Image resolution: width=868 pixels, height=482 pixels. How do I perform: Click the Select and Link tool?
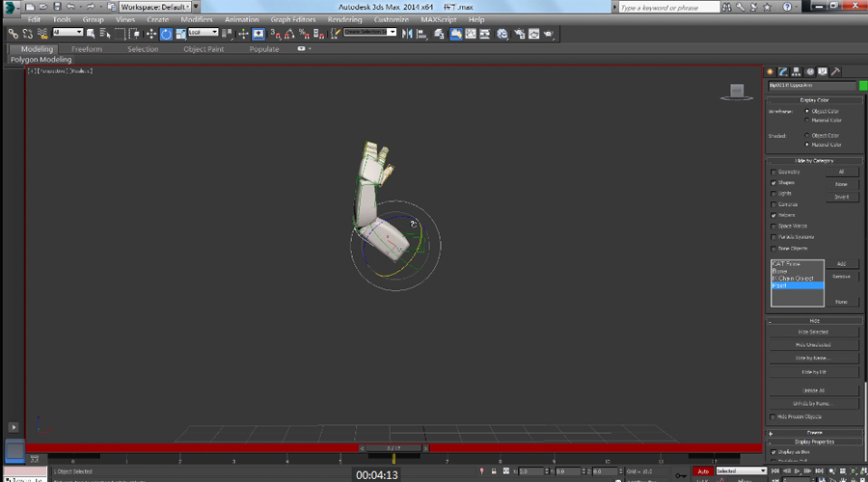[13, 34]
